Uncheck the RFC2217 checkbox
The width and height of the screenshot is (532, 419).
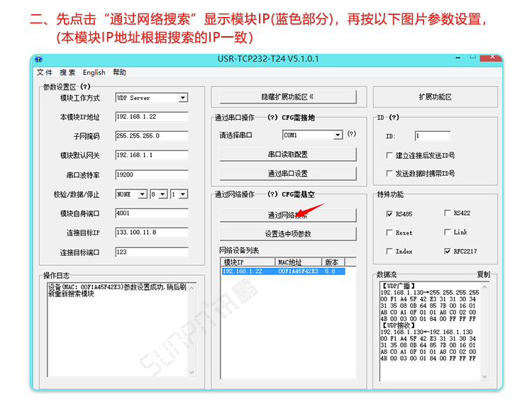[x=448, y=251]
